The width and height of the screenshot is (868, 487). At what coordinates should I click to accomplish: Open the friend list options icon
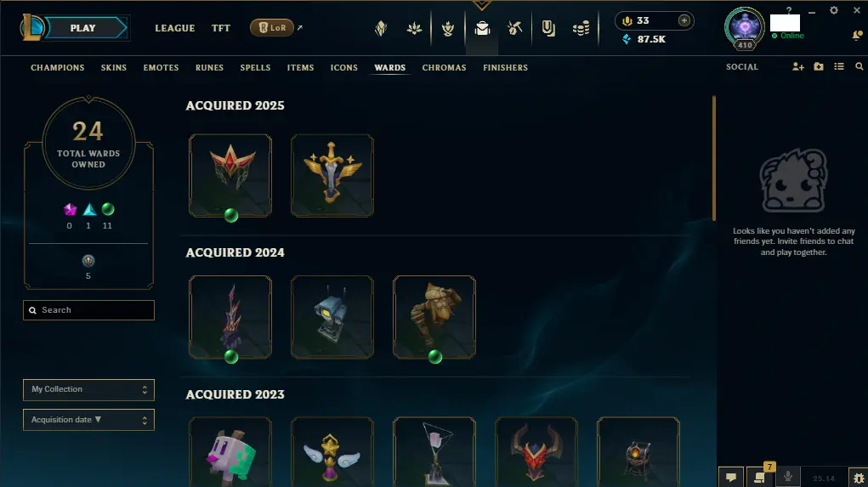[x=839, y=67]
